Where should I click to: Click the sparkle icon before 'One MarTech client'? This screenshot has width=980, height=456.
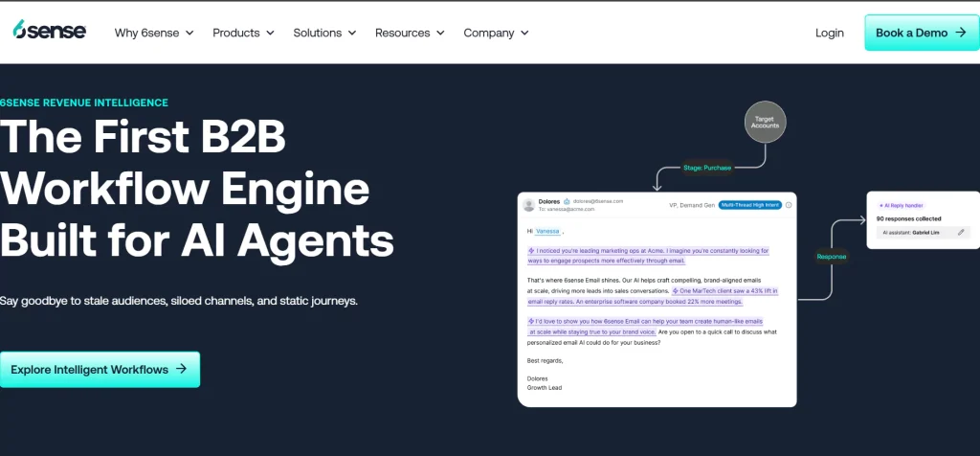click(x=675, y=291)
